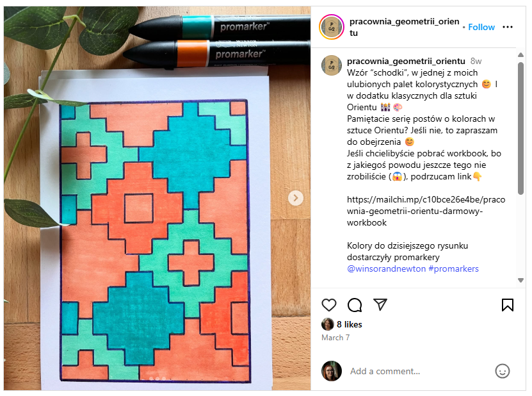Open the pracownia_geometrii_orientu header username
Image resolution: width=532 pixels, height=396 pixels.
404,27
